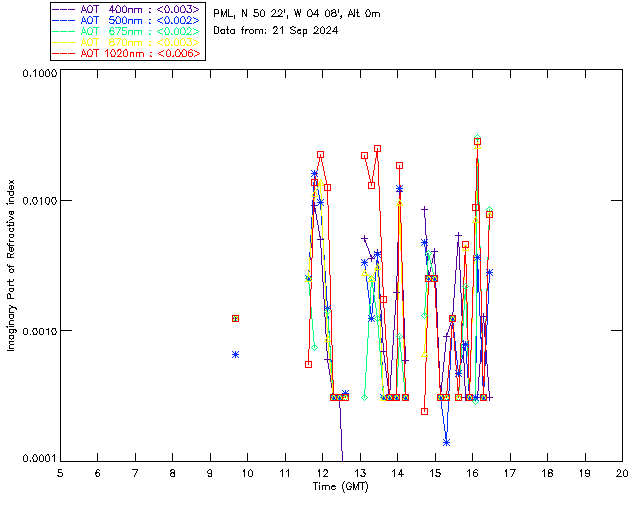Click the x-axis tick label 5
The width and height of the screenshot is (640, 512).
tap(60, 472)
